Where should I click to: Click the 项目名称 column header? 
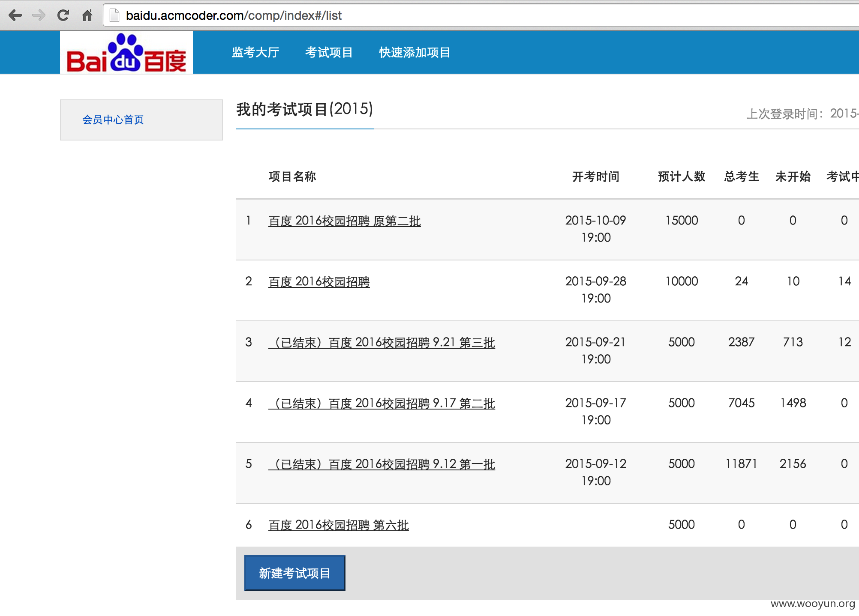[292, 176]
